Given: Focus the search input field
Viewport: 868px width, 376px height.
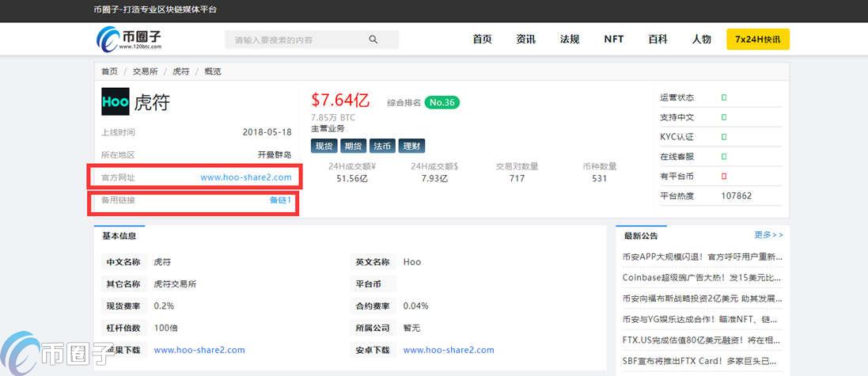Looking at the screenshot, I should tap(312, 40).
